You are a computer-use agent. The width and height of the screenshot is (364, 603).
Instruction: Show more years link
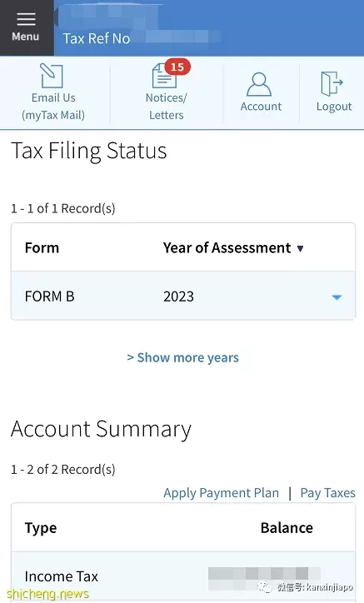pos(182,357)
